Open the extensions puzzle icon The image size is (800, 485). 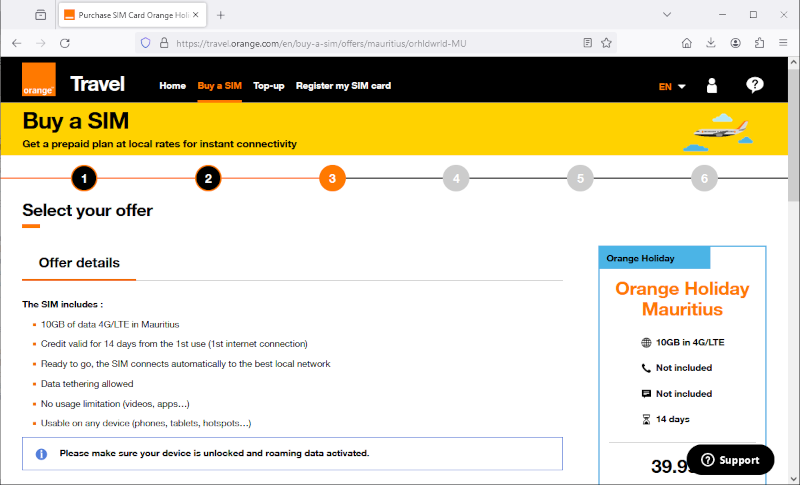[759, 43]
